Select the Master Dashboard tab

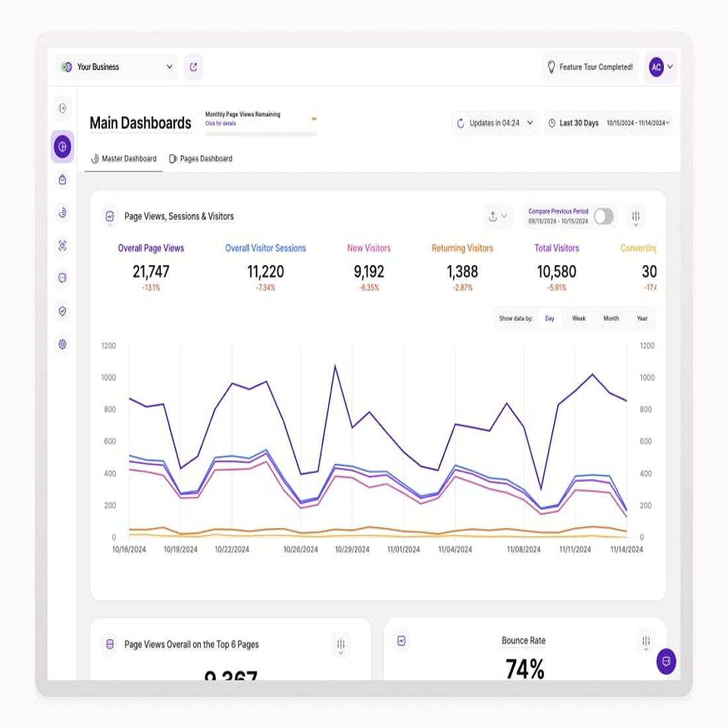click(x=126, y=159)
